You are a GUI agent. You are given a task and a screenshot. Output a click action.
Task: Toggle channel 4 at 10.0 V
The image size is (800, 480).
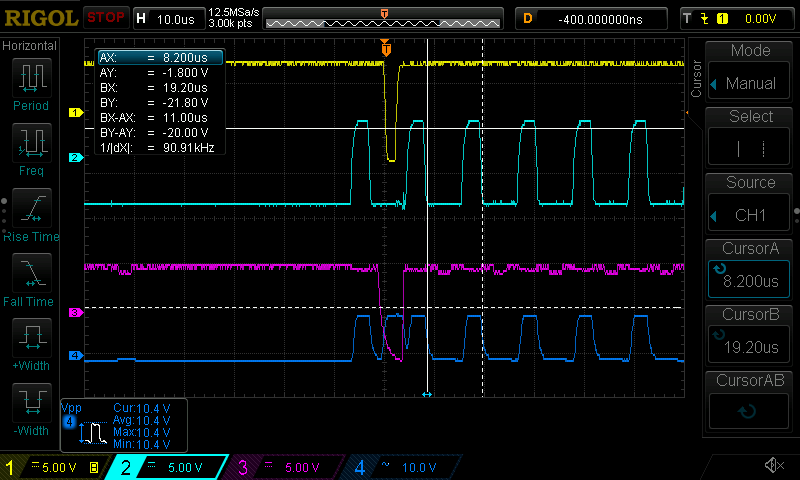pyautogui.click(x=403, y=467)
